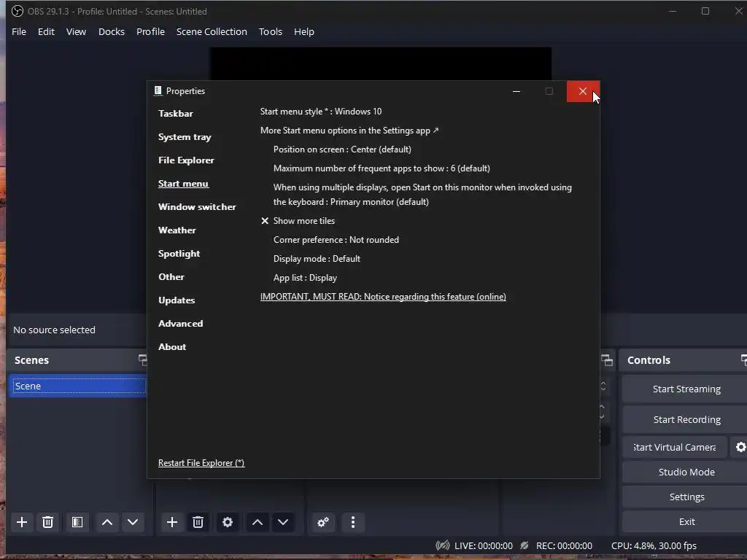This screenshot has height=560, width=747.
Task: Move scene up with the Scenes up arrow
Action: pos(107,522)
